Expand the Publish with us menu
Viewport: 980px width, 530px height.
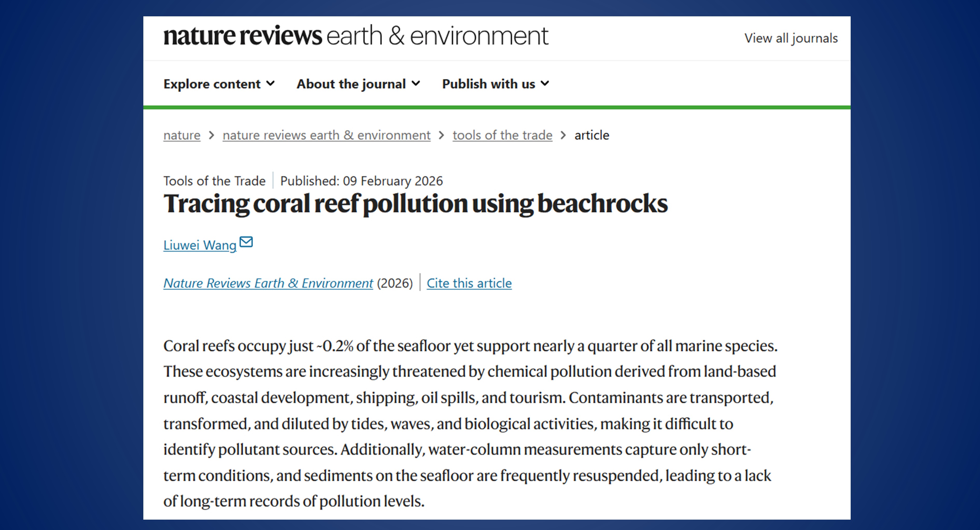pos(495,84)
